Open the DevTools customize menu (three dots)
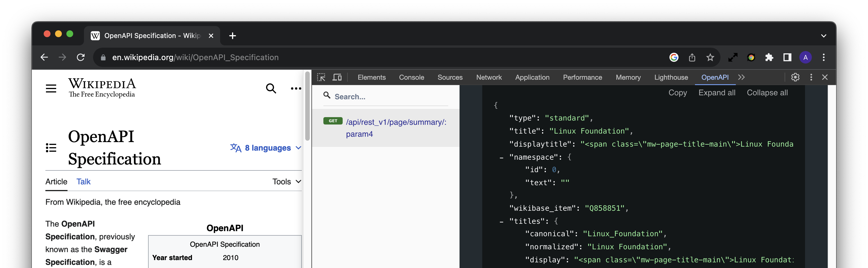This screenshot has width=868, height=268. coord(811,77)
